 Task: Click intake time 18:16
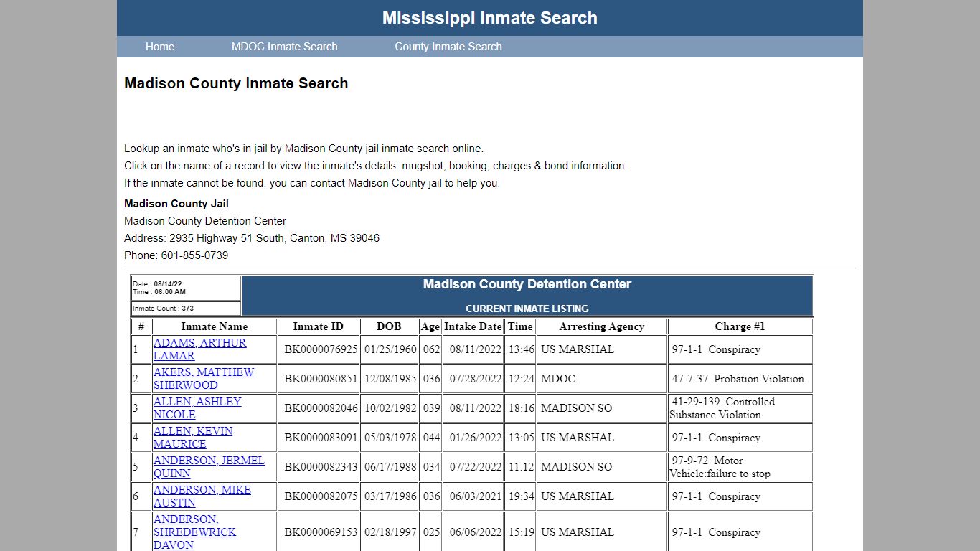(x=522, y=408)
